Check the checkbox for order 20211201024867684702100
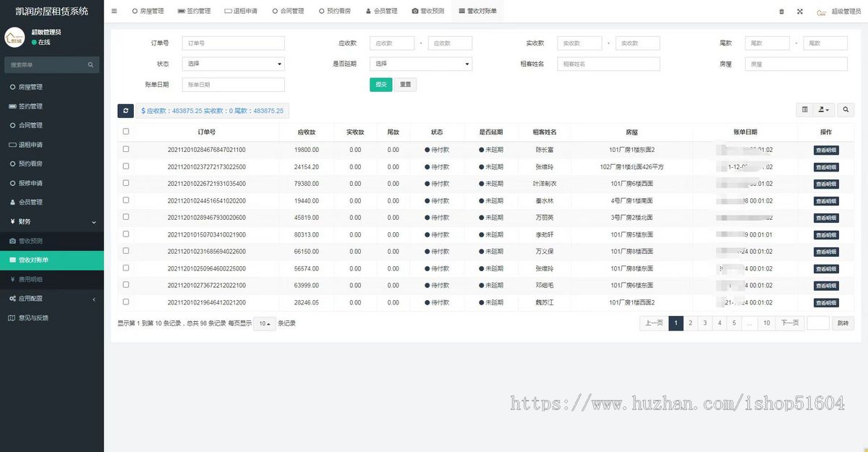The width and height of the screenshot is (868, 452). 125,149
